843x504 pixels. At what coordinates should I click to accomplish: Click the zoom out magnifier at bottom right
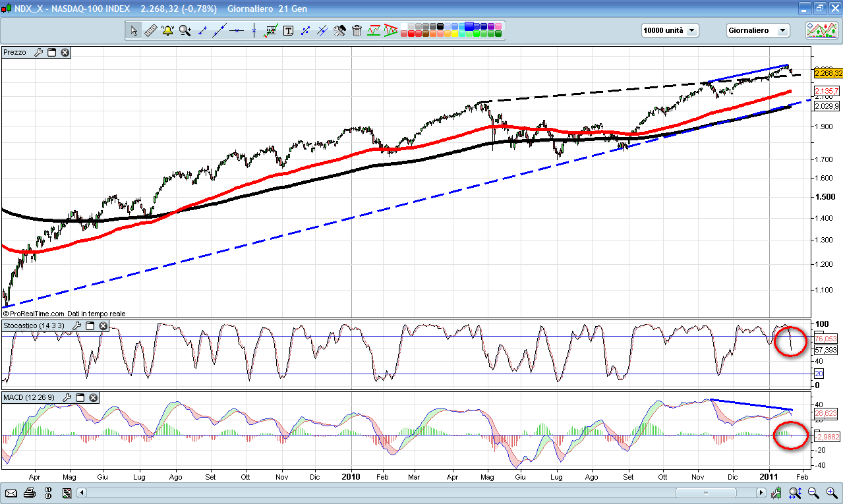(x=813, y=493)
